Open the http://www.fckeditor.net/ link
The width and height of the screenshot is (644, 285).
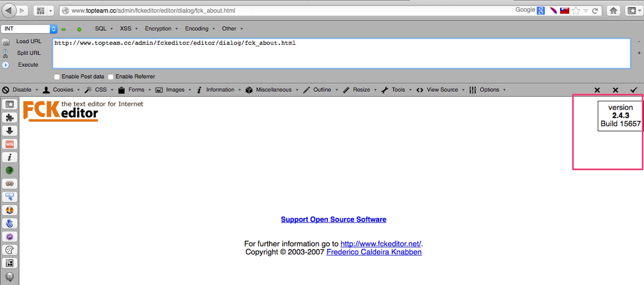click(381, 244)
